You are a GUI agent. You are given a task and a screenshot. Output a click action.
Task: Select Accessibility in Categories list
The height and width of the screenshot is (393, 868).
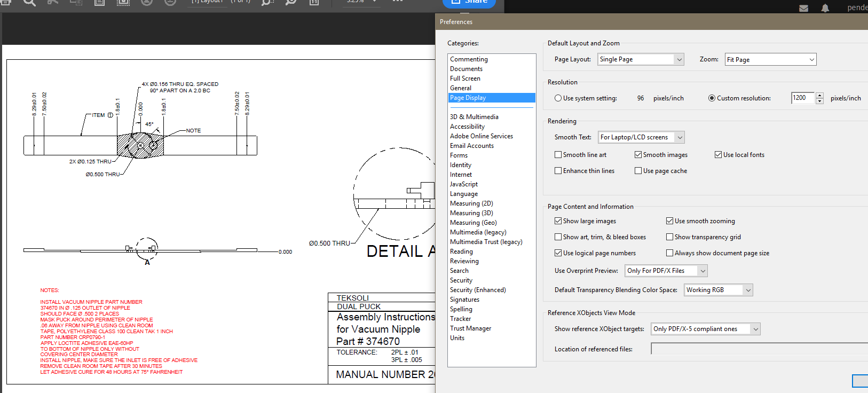467,127
